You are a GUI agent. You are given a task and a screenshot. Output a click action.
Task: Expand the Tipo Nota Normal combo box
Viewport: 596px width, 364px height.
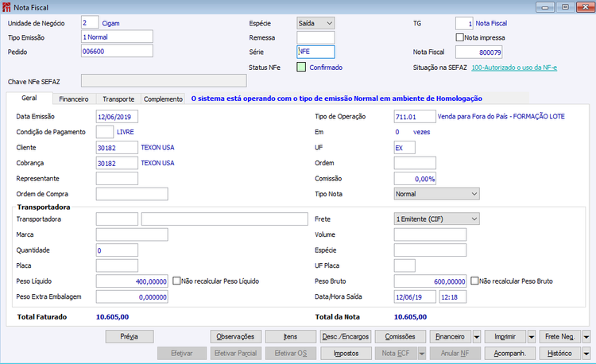coord(437,194)
